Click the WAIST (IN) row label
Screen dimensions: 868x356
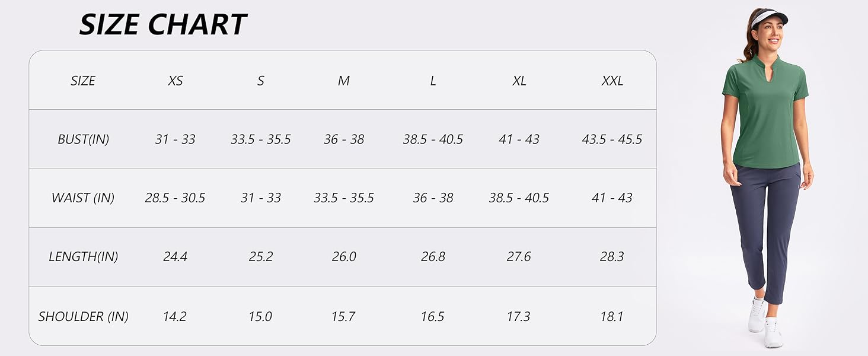83,198
